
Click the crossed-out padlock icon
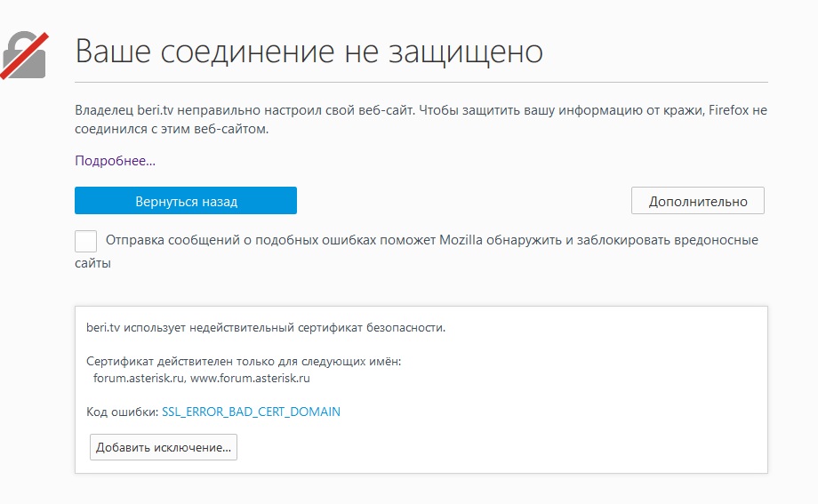tap(24, 54)
